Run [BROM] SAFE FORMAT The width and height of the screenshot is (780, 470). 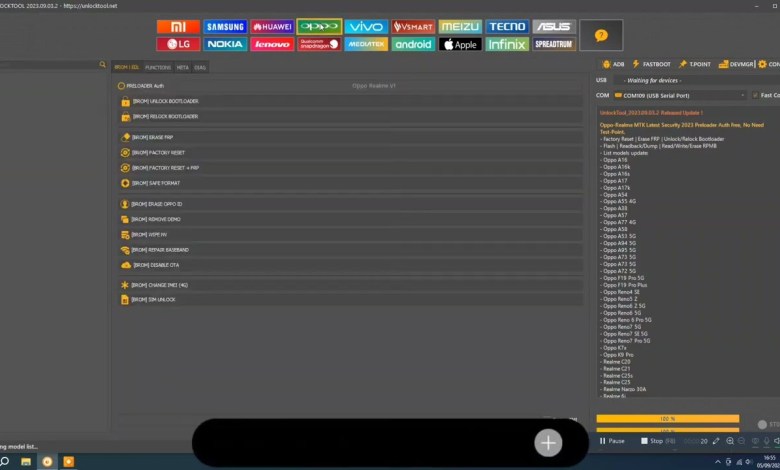click(x=350, y=183)
